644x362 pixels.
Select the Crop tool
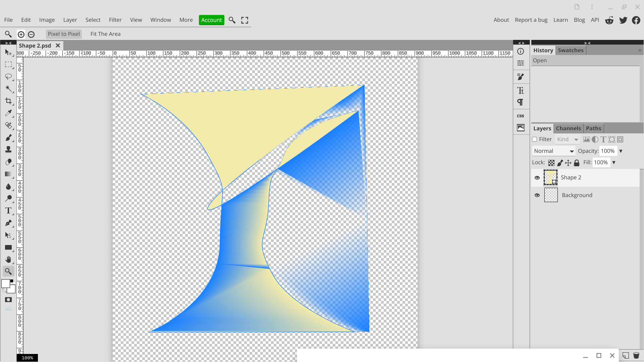(8, 101)
